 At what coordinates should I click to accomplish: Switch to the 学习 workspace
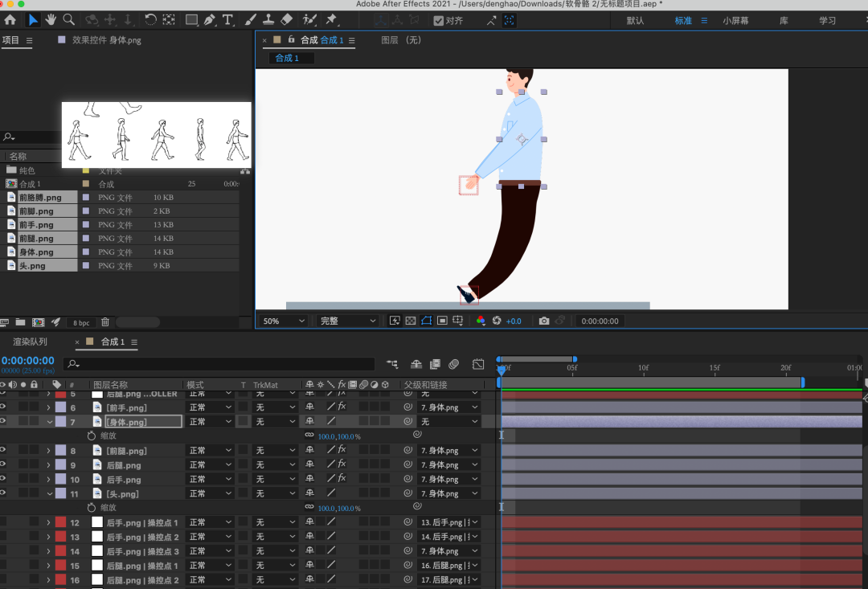[x=827, y=21]
